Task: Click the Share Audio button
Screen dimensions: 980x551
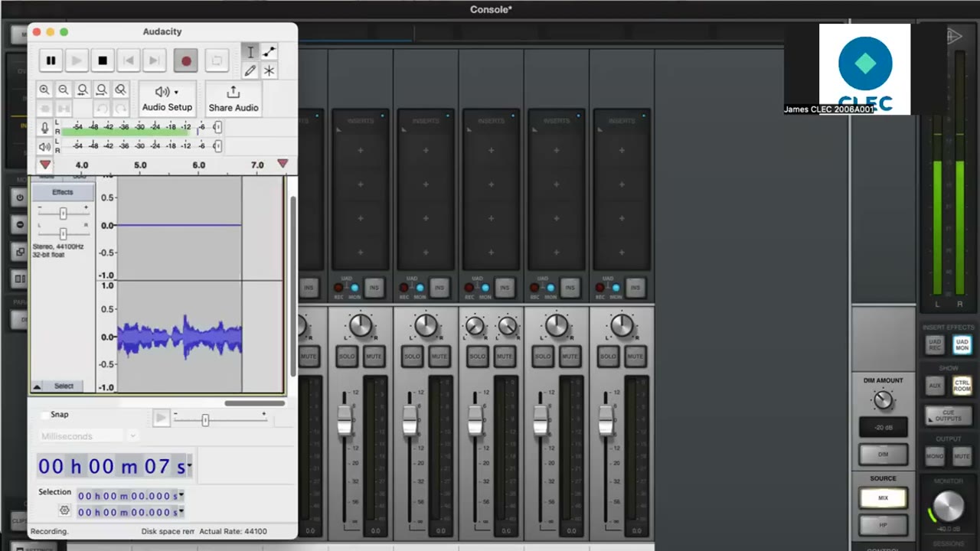Action: click(234, 99)
